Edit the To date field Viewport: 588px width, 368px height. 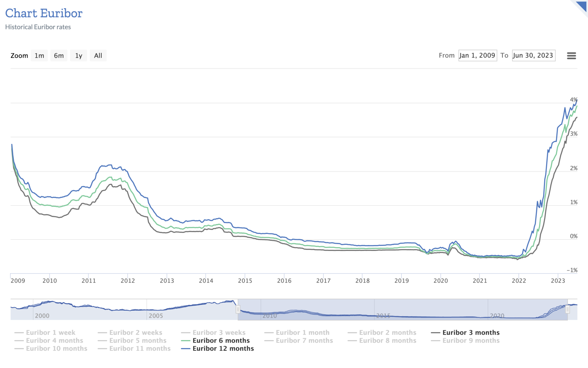[533, 56]
